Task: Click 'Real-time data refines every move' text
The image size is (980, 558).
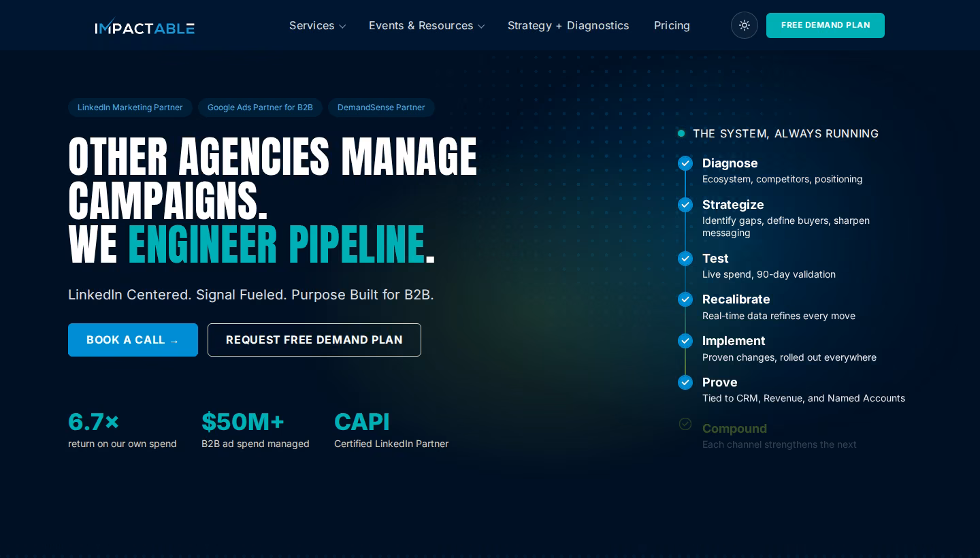Action: [x=779, y=316]
